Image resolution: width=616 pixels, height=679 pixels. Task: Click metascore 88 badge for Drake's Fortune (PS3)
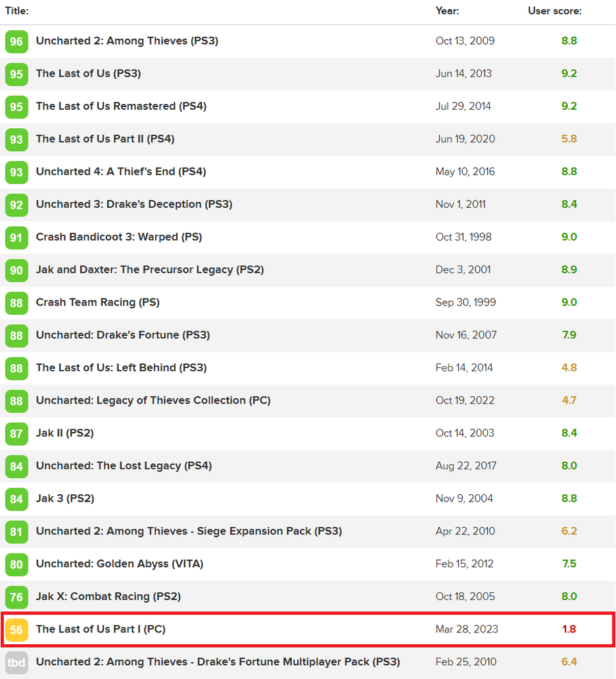[16, 336]
